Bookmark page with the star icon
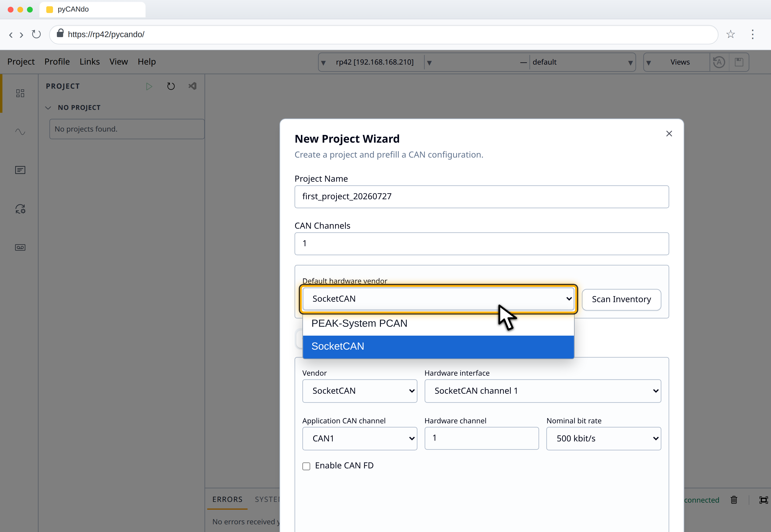Image resolution: width=771 pixels, height=532 pixels. [x=730, y=34]
